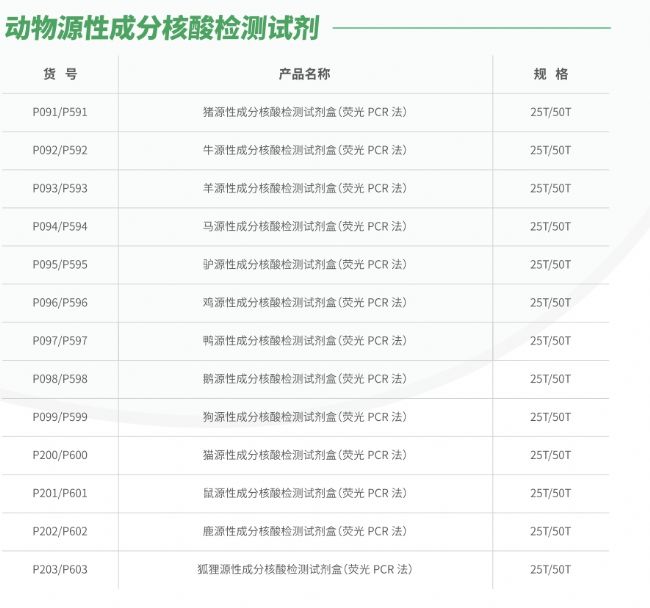The height and width of the screenshot is (608, 650).
Task: Click 25T/50T spec in P092/P592 row
Action: click(551, 150)
